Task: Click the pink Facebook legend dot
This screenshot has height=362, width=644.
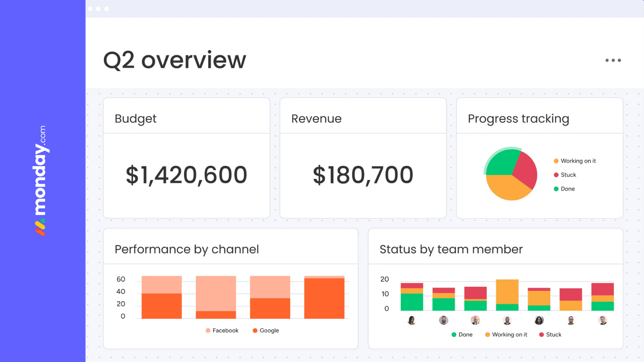Action: click(x=207, y=330)
